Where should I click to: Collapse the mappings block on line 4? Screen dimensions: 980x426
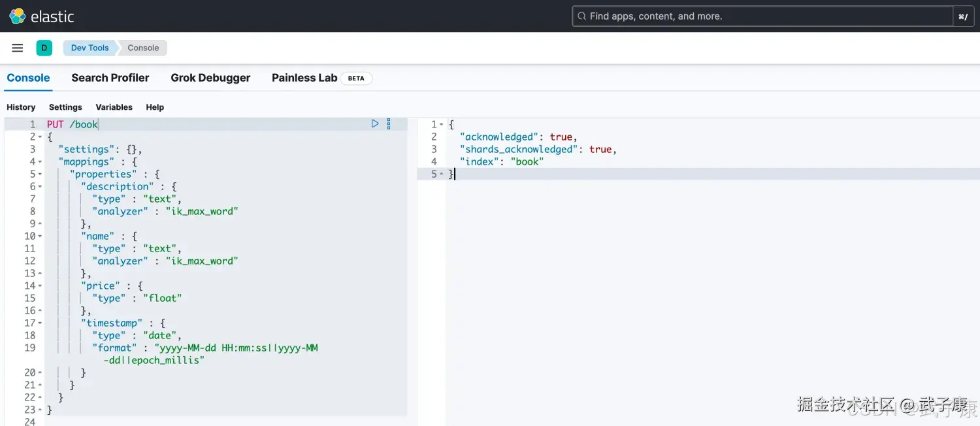40,162
